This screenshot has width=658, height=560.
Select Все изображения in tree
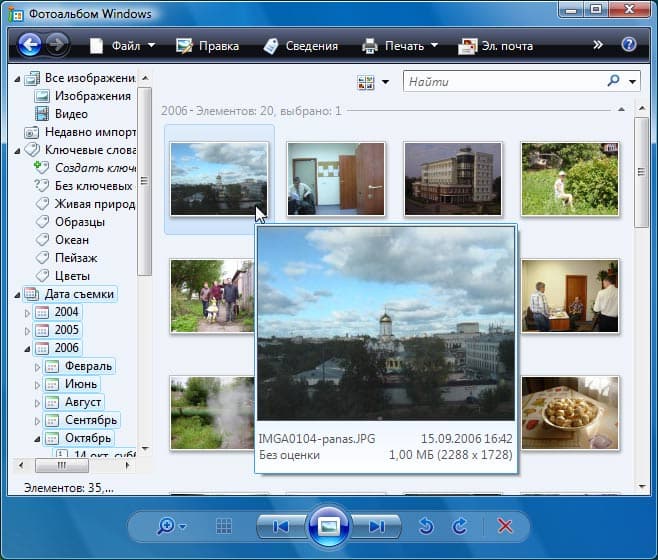coord(90,78)
